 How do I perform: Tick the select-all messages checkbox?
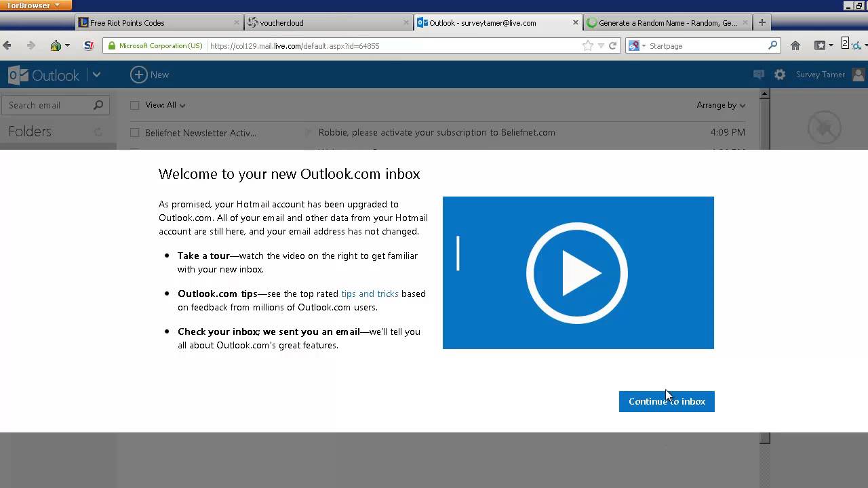coord(134,105)
